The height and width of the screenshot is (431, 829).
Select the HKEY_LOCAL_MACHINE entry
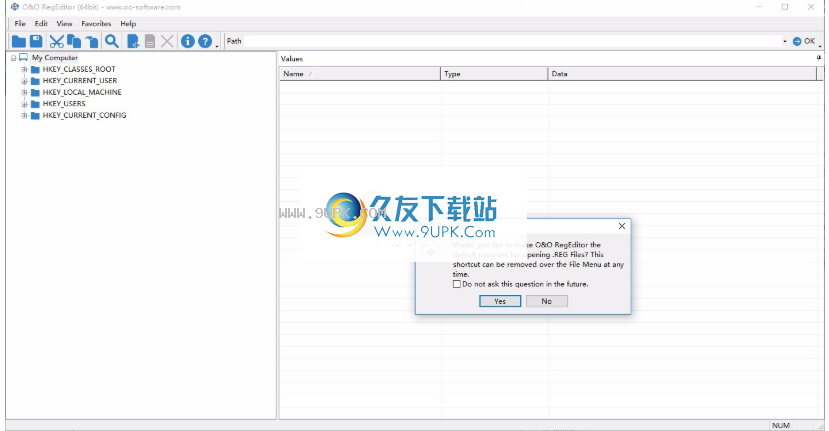[82, 93]
